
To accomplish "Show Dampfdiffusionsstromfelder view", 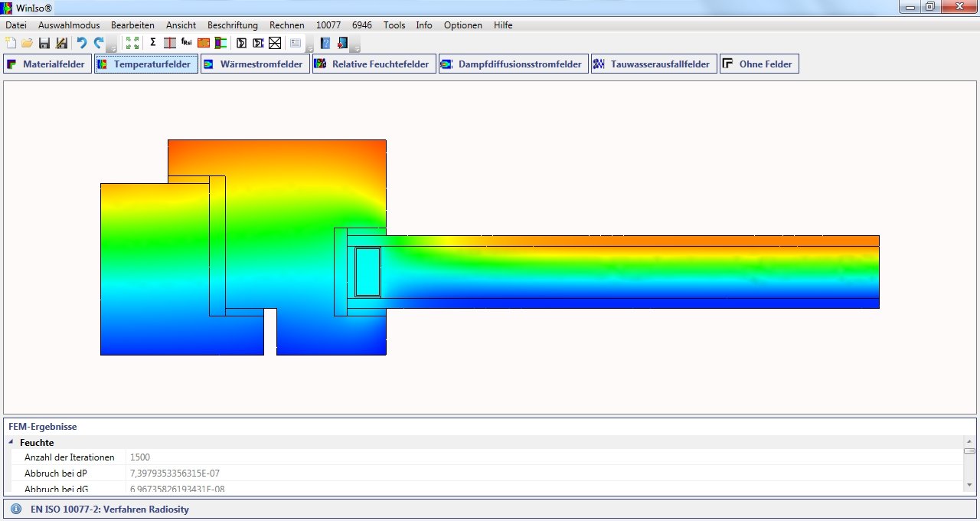I will pyautogui.click(x=514, y=64).
